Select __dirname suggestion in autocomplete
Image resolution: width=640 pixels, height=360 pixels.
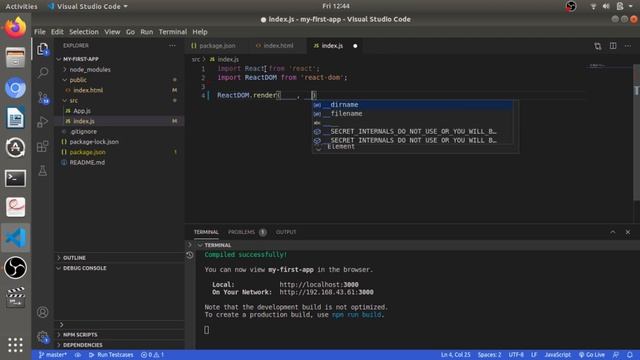click(x=413, y=105)
